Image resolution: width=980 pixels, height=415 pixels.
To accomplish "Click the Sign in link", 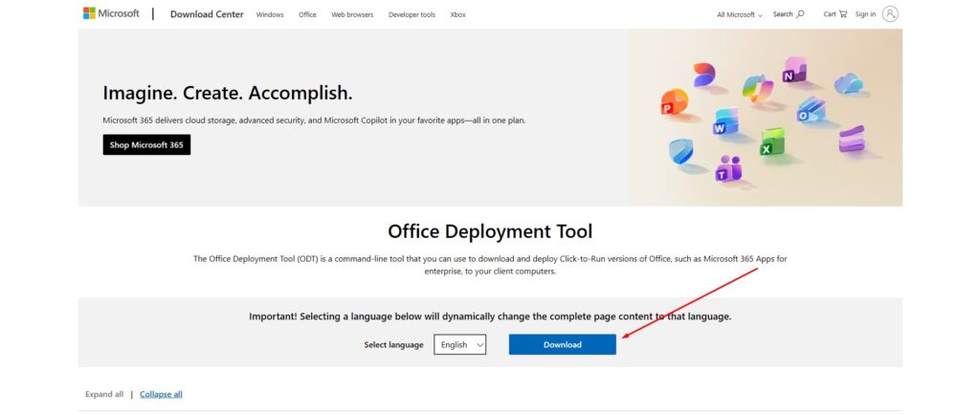I will 865,13.
